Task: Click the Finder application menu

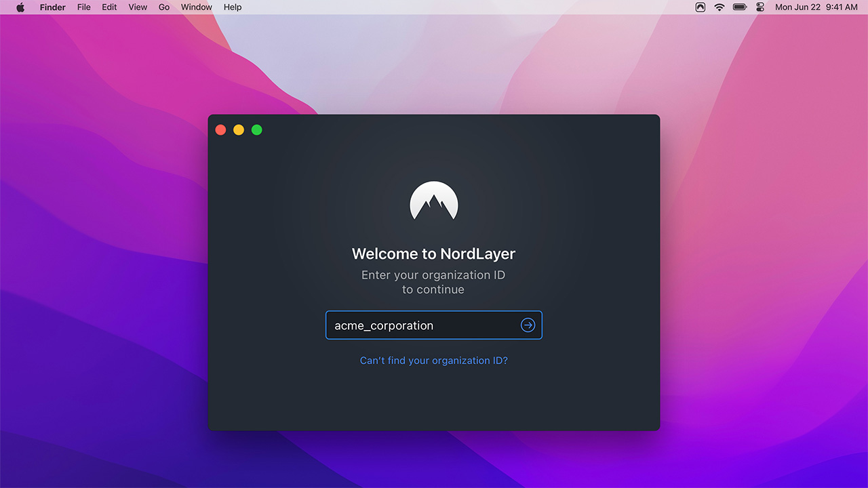Action: point(52,7)
